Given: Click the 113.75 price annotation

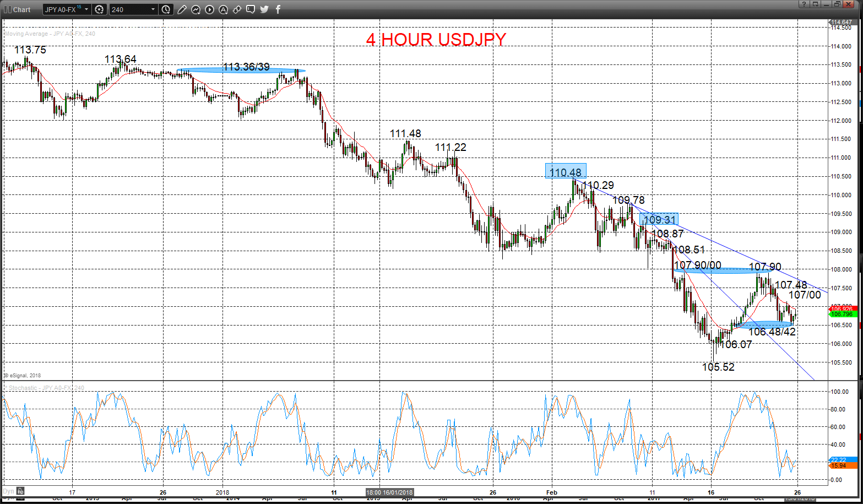Looking at the screenshot, I should click(30, 50).
